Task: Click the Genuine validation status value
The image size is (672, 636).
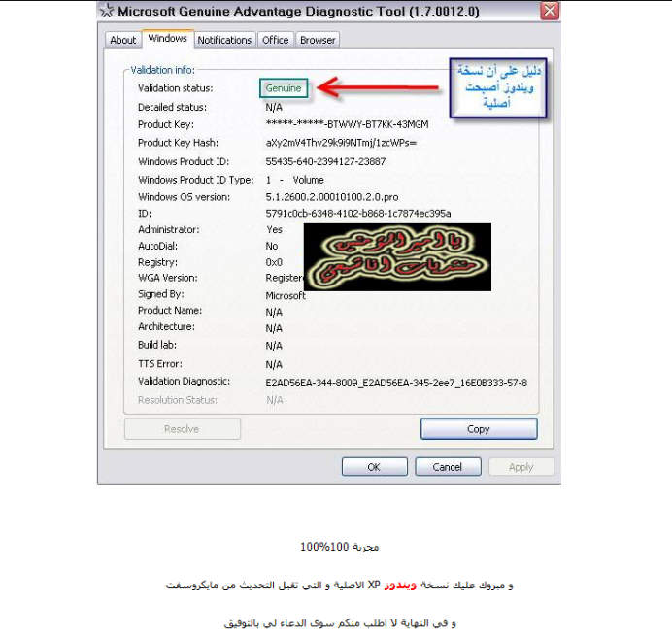Action: click(284, 87)
